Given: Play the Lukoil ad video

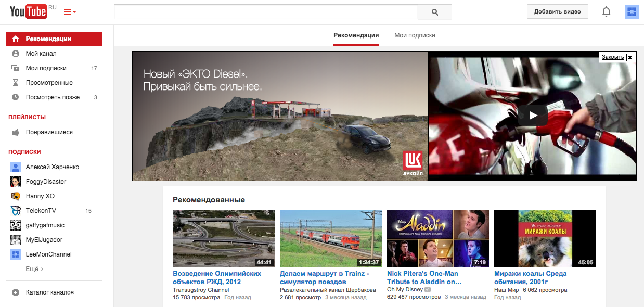Looking at the screenshot, I should (532, 116).
